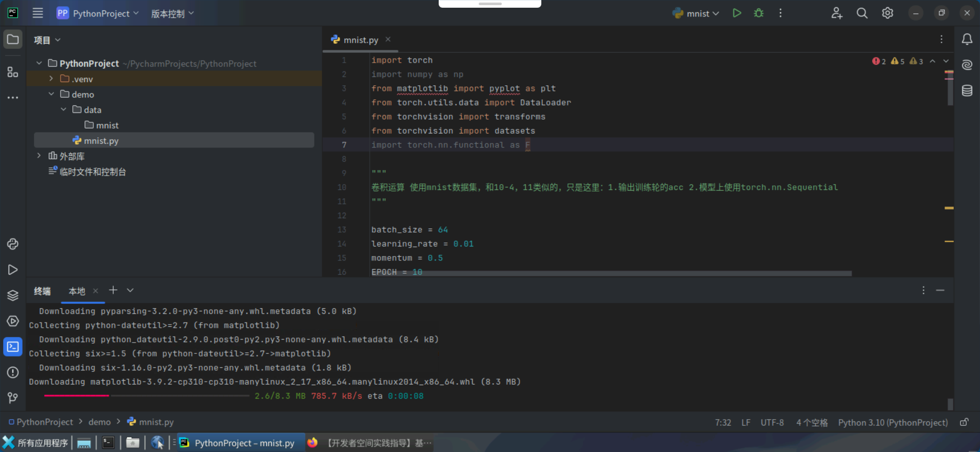Select the mnist.py editor tab
This screenshot has width=980, height=452.
point(360,40)
